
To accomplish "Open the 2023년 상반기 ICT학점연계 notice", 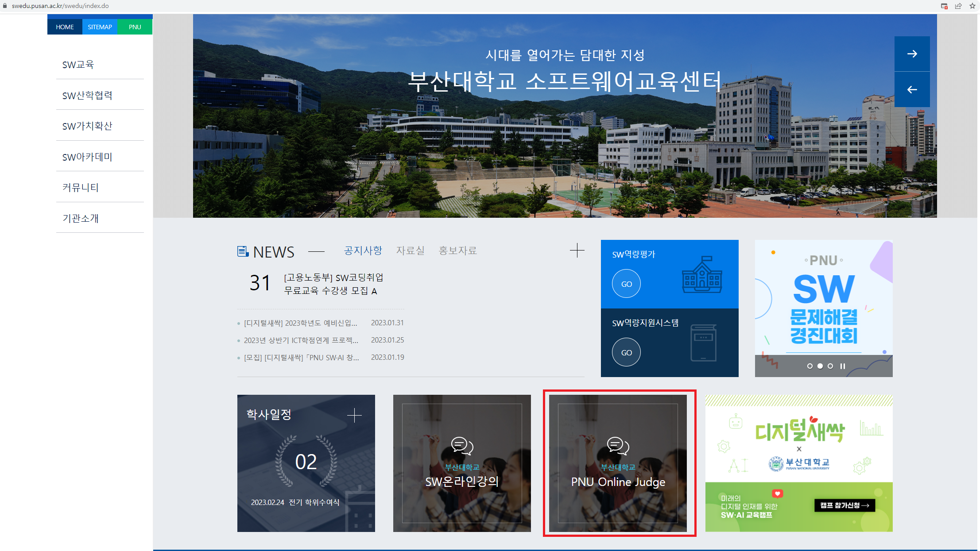I will pyautogui.click(x=301, y=340).
